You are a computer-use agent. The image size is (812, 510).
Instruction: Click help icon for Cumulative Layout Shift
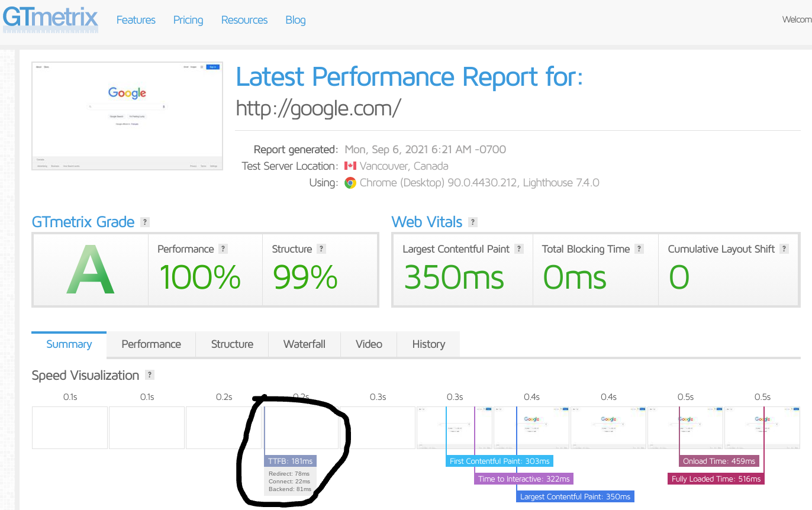click(x=784, y=249)
